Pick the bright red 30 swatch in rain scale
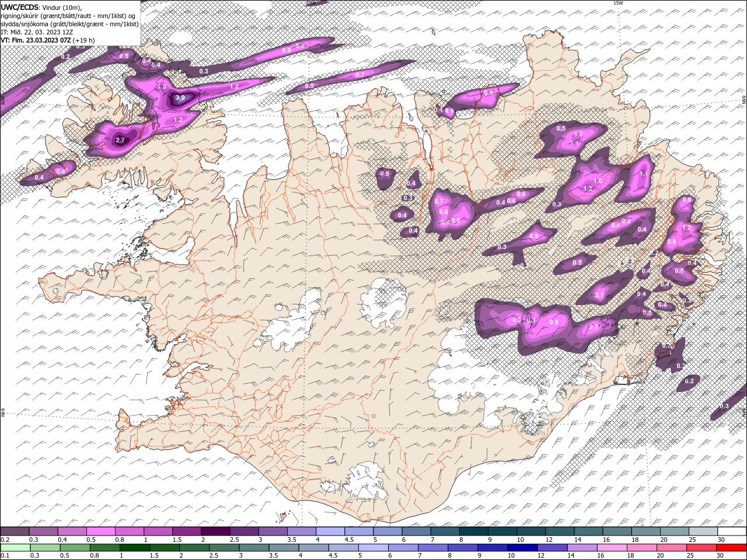747x560 pixels. [732, 548]
